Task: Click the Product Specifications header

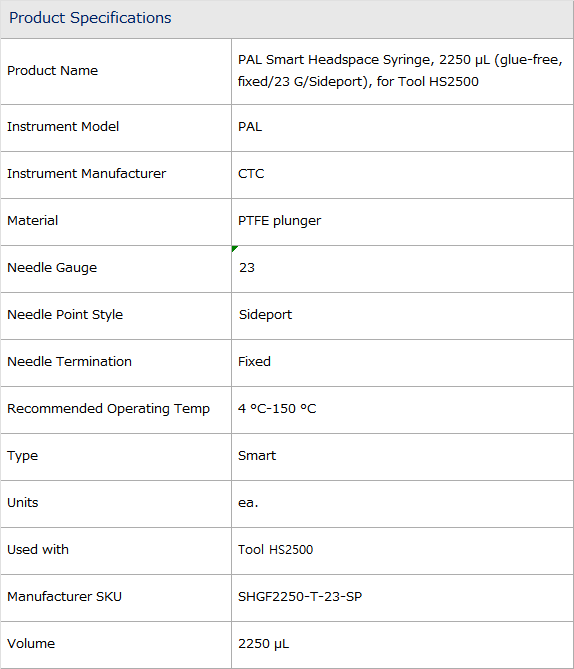Action: pos(90,18)
